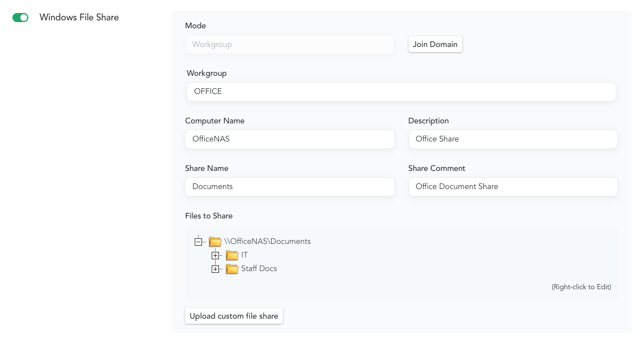This screenshot has width=644, height=343.
Task: Click the Description label
Action: click(x=428, y=121)
